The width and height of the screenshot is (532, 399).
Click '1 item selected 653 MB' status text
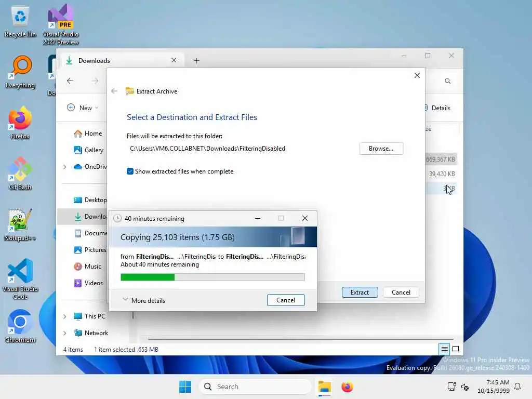pyautogui.click(x=126, y=350)
